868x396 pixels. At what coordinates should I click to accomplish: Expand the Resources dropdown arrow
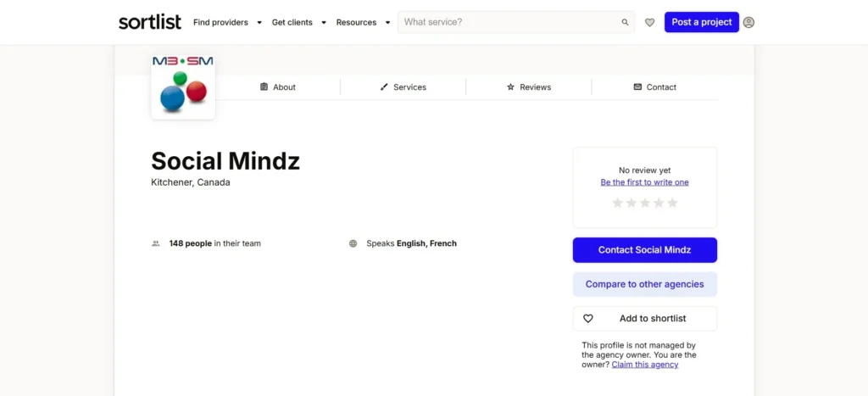[x=387, y=23]
